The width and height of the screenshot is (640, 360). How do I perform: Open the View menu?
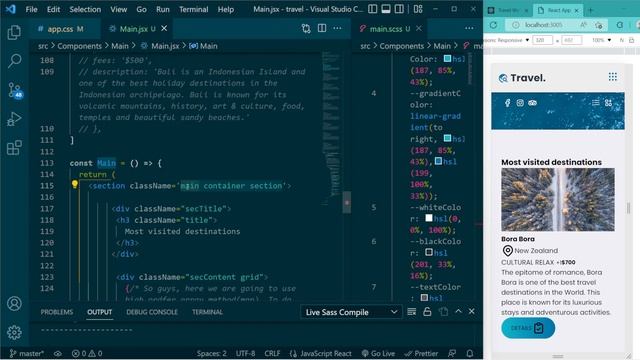click(118, 9)
